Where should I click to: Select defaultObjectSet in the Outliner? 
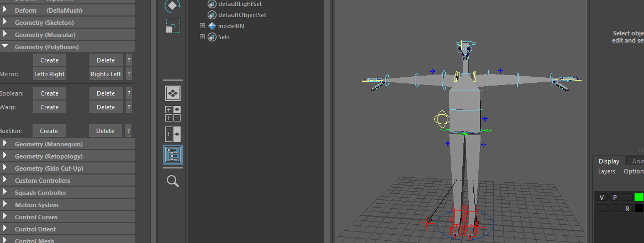[242, 15]
